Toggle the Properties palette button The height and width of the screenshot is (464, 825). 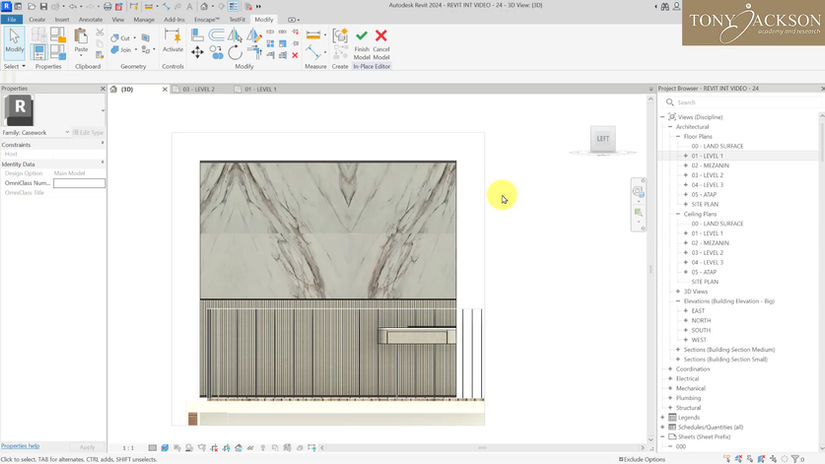coord(39,52)
